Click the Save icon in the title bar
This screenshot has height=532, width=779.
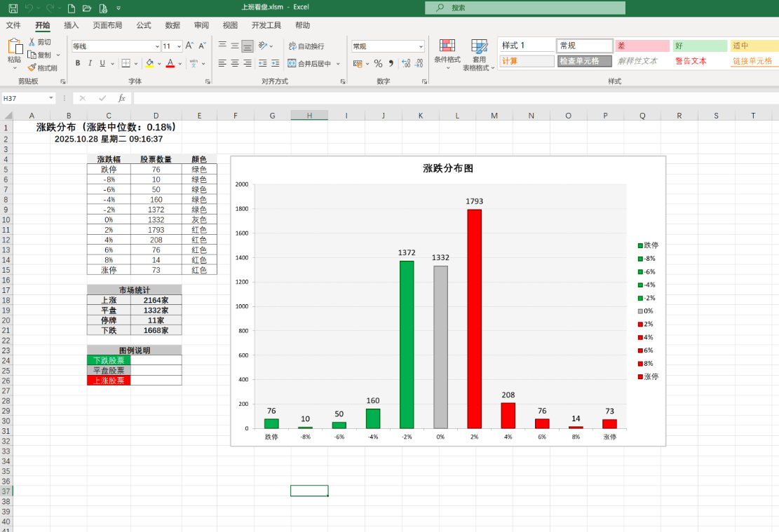click(x=13, y=8)
